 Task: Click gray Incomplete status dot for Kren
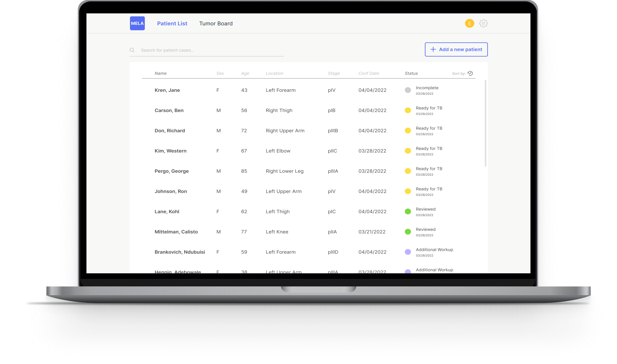pos(408,90)
